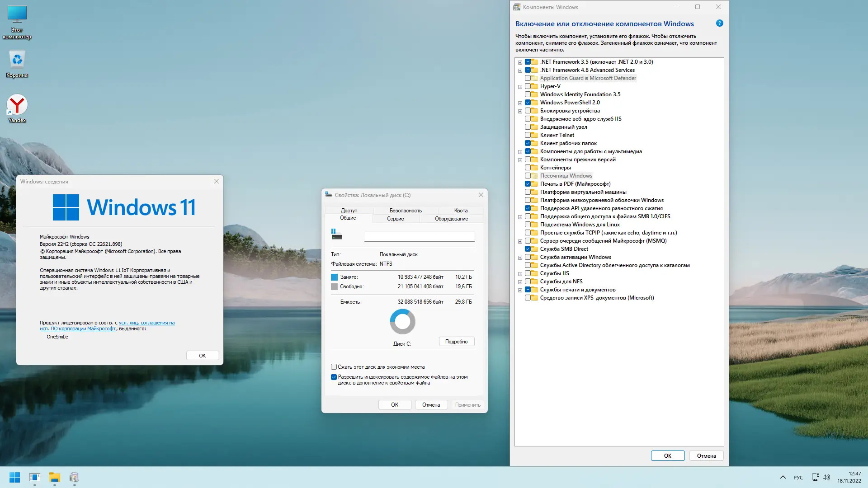
Task: Open the Recycle Bin (Корзина) desktop icon
Action: coord(17,60)
